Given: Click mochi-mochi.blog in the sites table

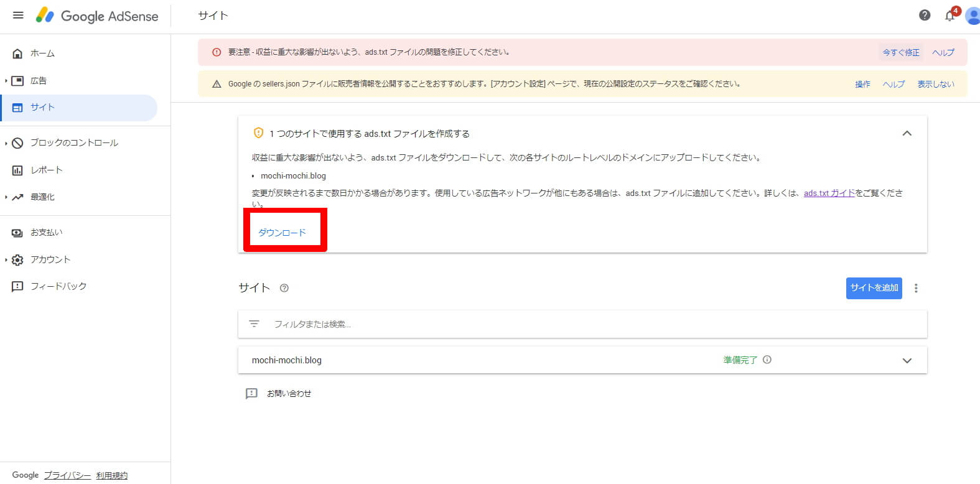Looking at the screenshot, I should click(287, 360).
